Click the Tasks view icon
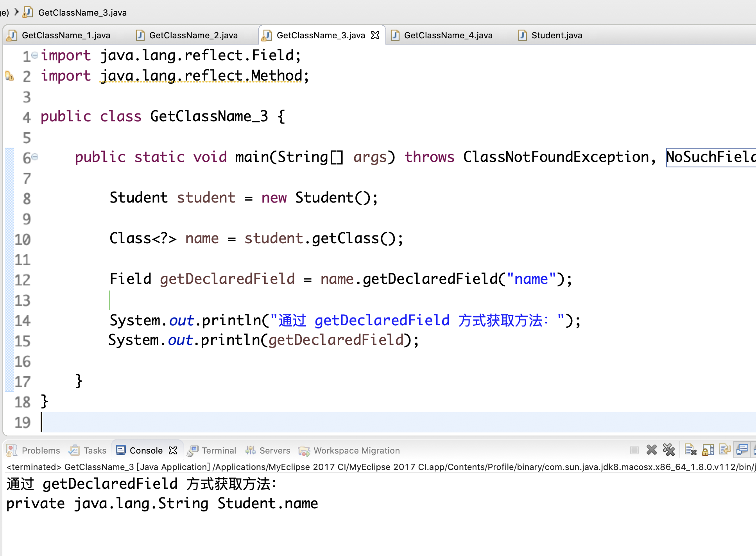Image resolution: width=756 pixels, height=556 pixels. (x=74, y=450)
